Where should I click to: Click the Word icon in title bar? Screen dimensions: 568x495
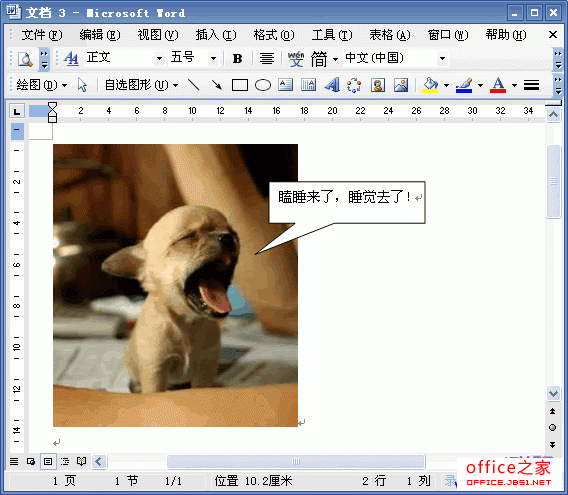coord(13,12)
